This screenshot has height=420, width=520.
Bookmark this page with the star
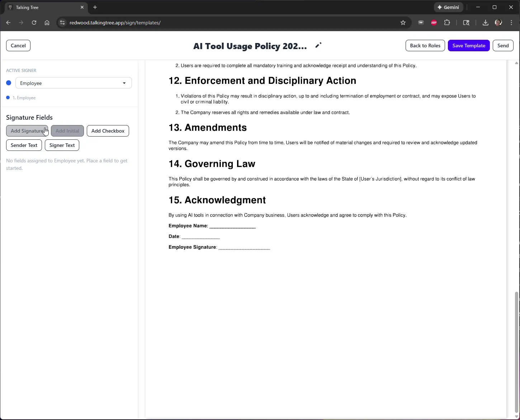(x=403, y=23)
